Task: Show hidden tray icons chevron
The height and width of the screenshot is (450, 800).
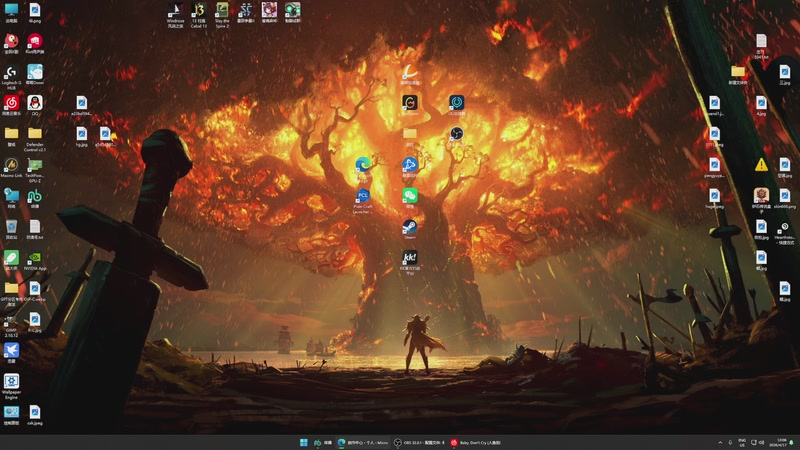Action: (x=720, y=442)
